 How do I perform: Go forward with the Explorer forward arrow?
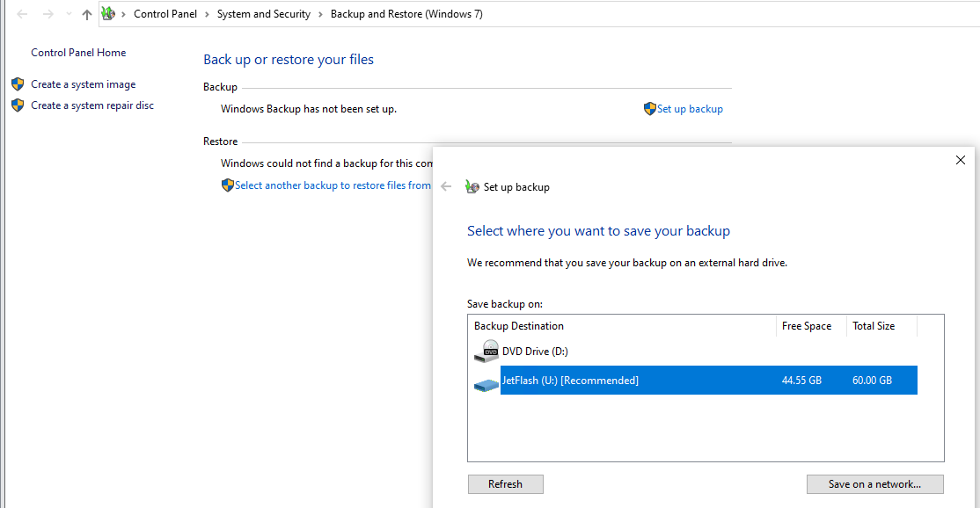[x=48, y=14]
